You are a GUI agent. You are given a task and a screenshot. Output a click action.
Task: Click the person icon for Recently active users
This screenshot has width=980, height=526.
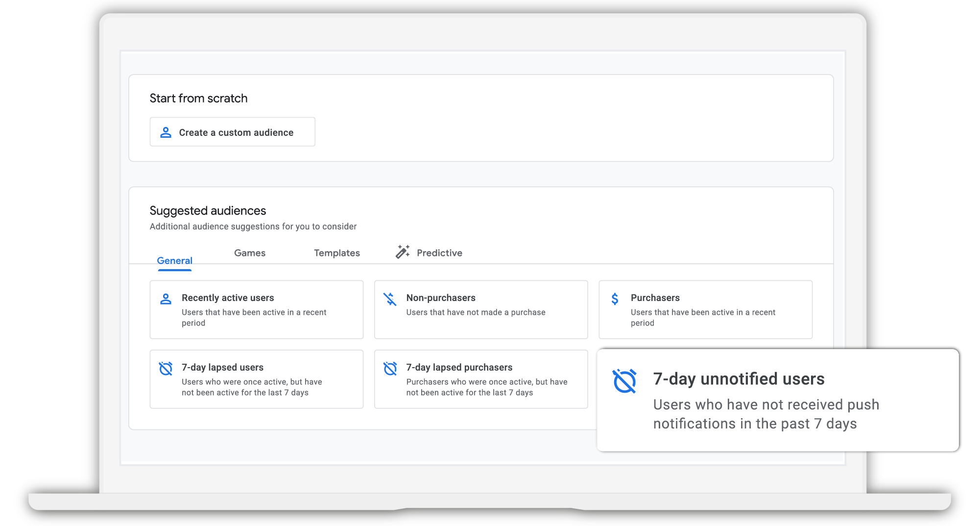[166, 299]
